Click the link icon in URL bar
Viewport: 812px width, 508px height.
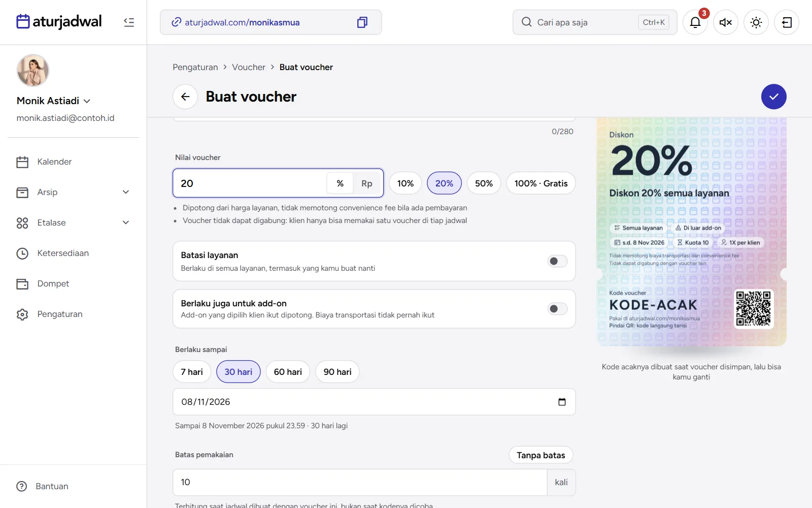tap(176, 22)
